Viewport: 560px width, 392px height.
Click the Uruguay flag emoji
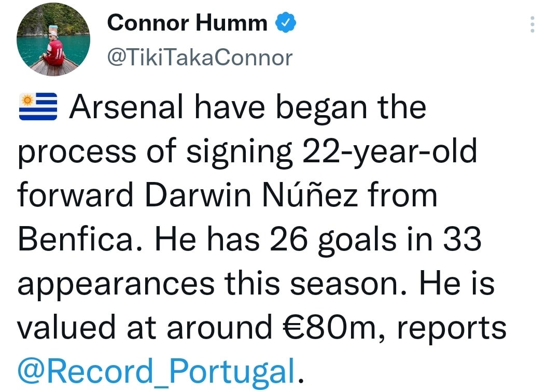38,107
